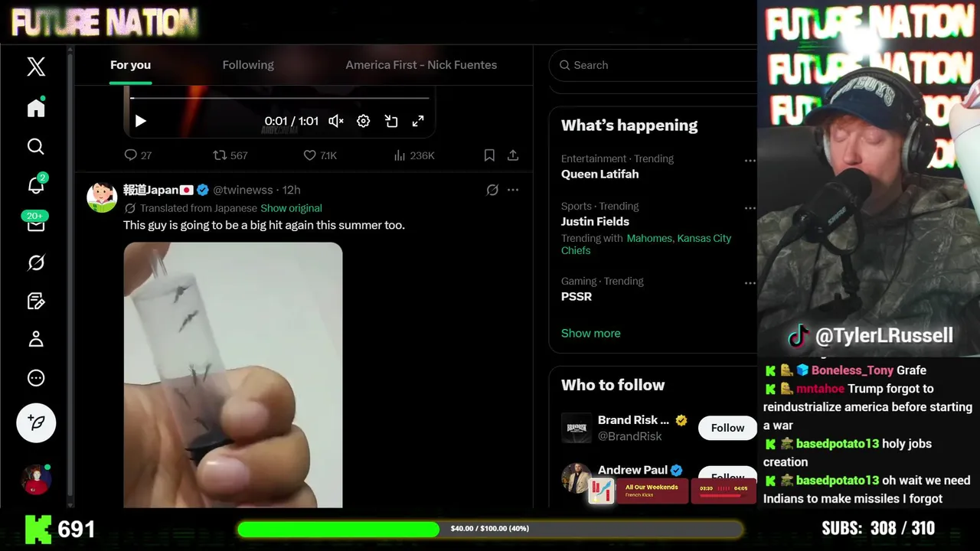The width and height of the screenshot is (980, 551).
Task: Ask Grok about the 報道Japan post
Action: click(x=492, y=190)
